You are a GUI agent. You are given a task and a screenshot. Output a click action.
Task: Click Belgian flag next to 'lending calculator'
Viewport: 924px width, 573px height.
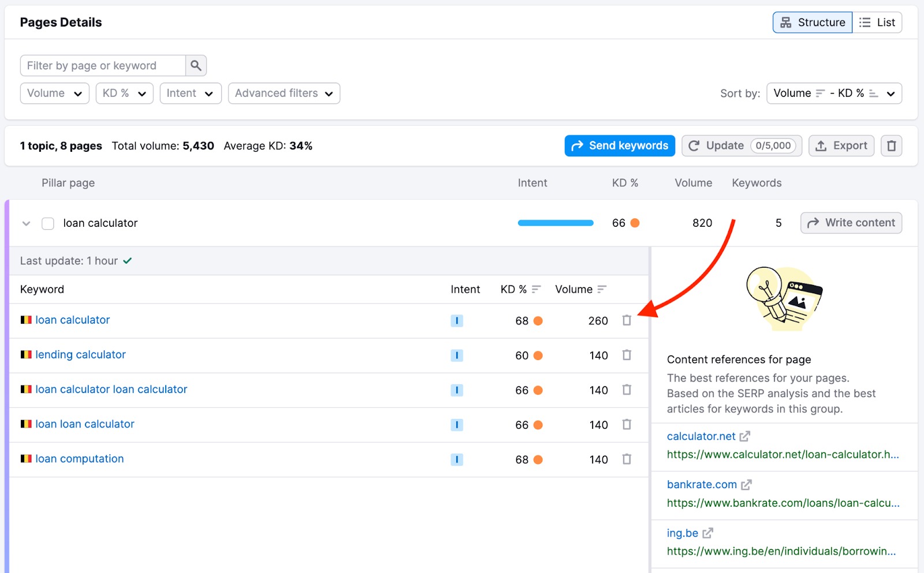(26, 354)
